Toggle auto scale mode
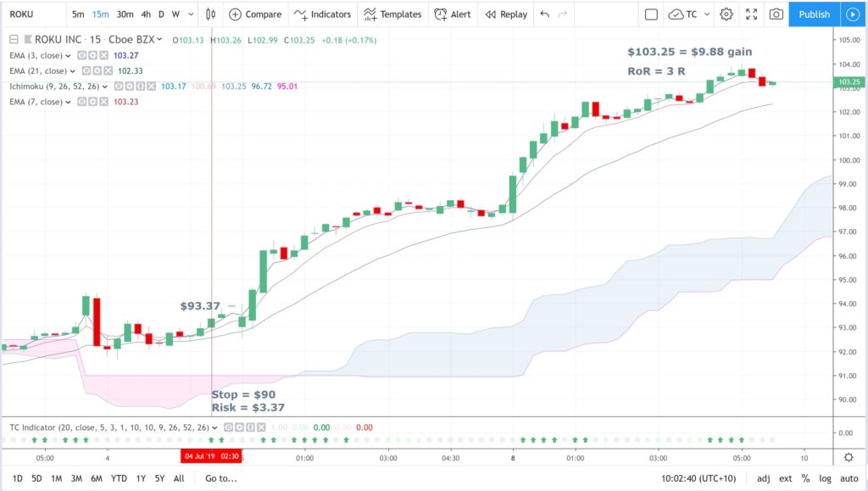This screenshot has width=868, height=491. tap(849, 478)
